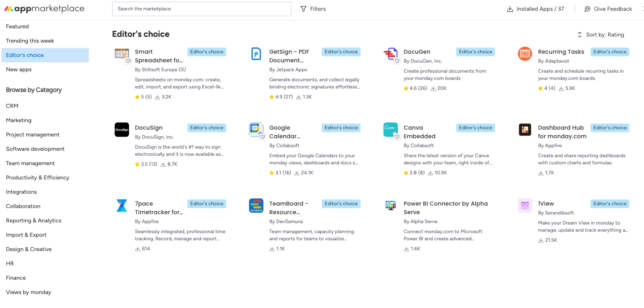Click the star rating of DocuSign
Screen dimensions: 644x308
[146, 164]
